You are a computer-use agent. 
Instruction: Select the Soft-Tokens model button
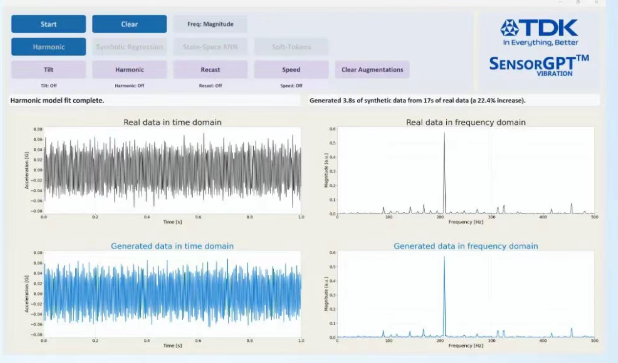[x=291, y=47]
